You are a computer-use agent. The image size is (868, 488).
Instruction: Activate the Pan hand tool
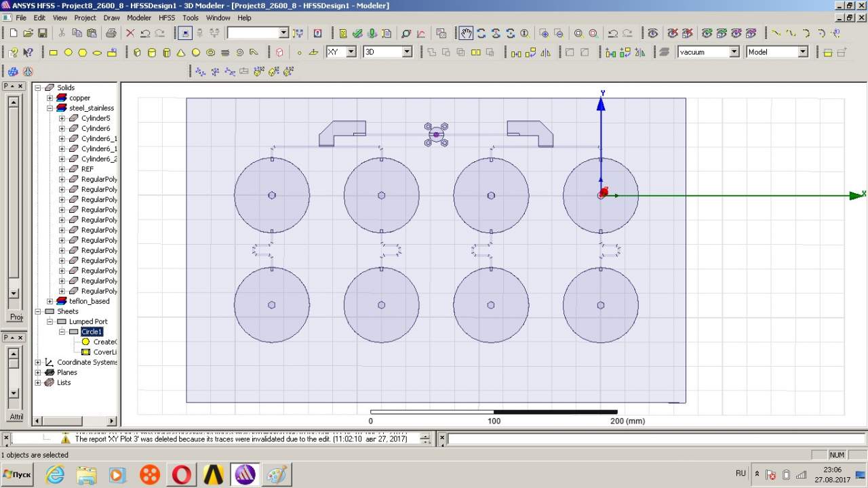pos(466,33)
